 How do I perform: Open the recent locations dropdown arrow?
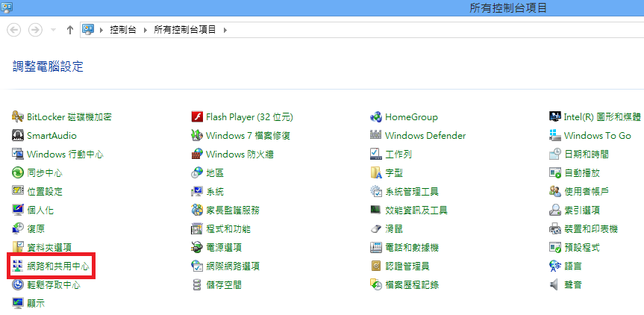pyautogui.click(x=52, y=30)
